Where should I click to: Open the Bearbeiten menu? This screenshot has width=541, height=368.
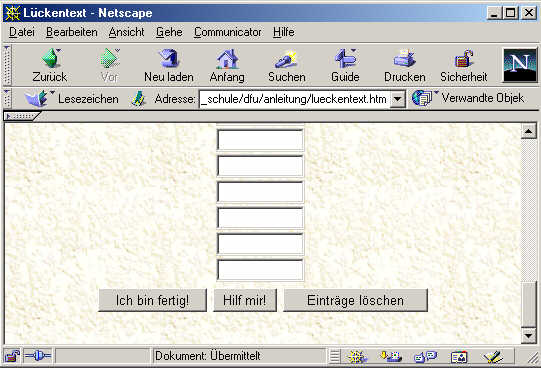point(72,32)
